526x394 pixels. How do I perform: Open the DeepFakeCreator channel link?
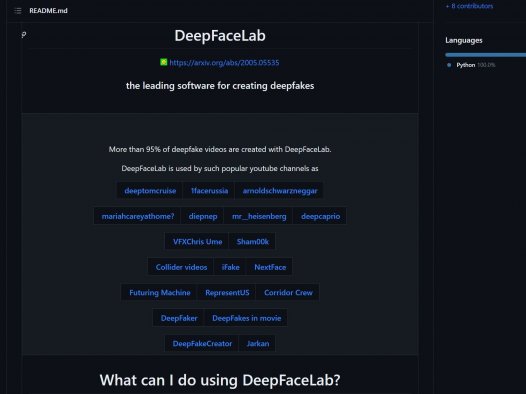(x=202, y=344)
